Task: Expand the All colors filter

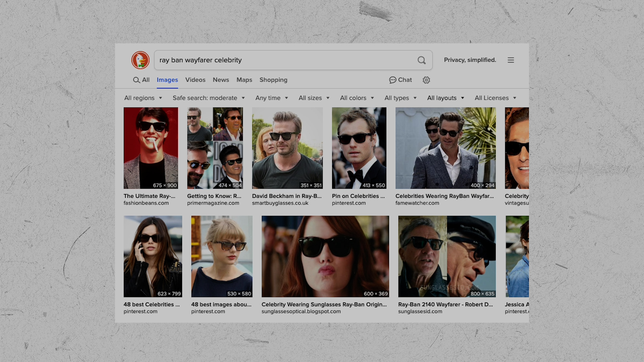Action: coord(357,98)
